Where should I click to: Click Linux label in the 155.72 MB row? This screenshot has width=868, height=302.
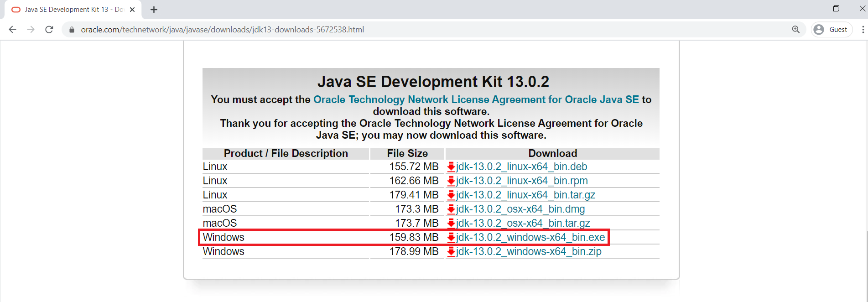click(x=215, y=167)
